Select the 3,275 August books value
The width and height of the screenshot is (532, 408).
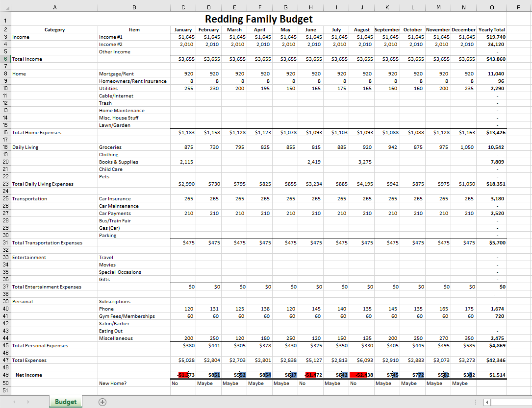point(362,162)
